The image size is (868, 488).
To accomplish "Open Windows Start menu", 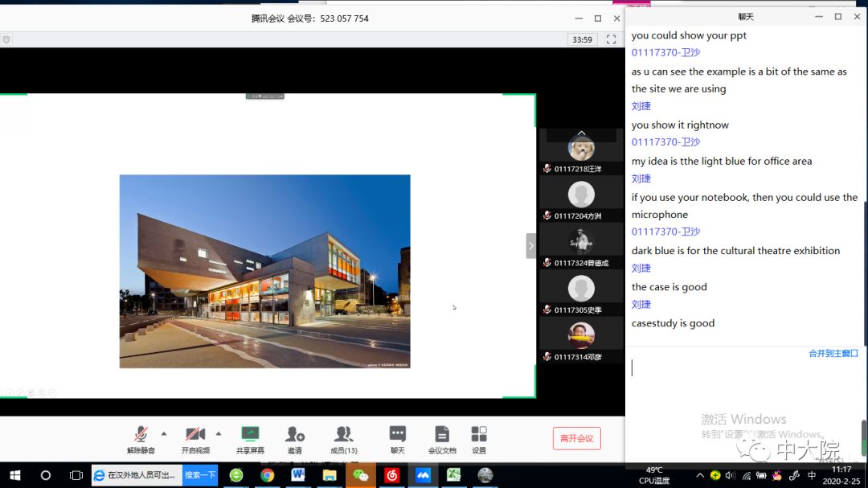I will 14,475.
